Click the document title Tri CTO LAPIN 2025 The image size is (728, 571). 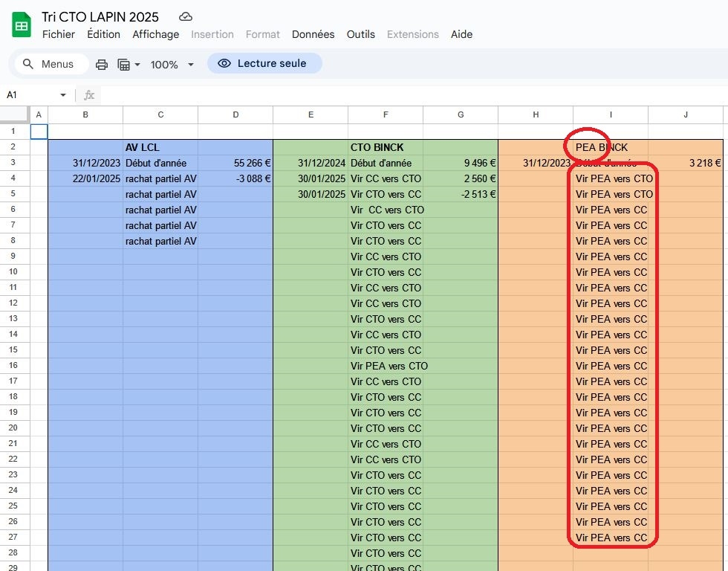(100, 17)
